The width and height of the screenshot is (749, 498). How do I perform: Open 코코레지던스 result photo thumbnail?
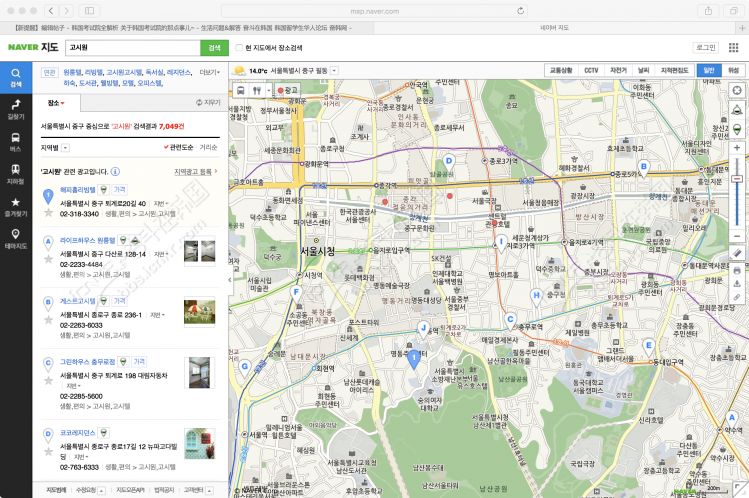(x=200, y=443)
